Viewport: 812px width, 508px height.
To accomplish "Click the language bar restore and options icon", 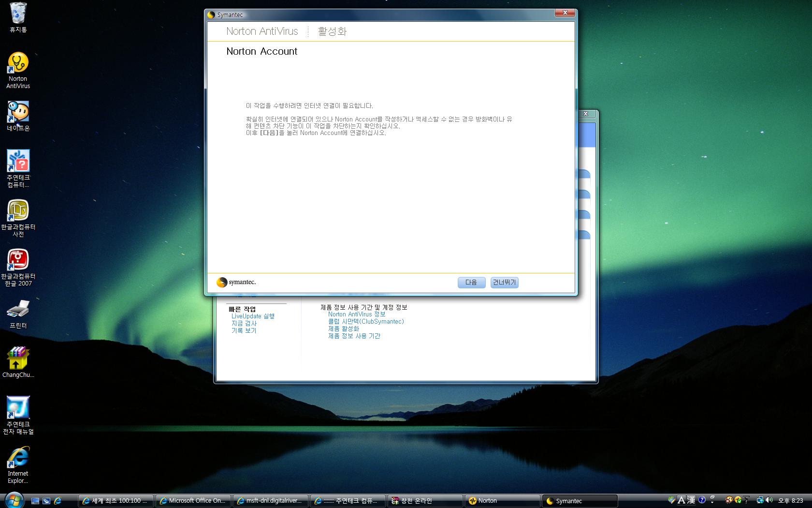I will pyautogui.click(x=712, y=500).
